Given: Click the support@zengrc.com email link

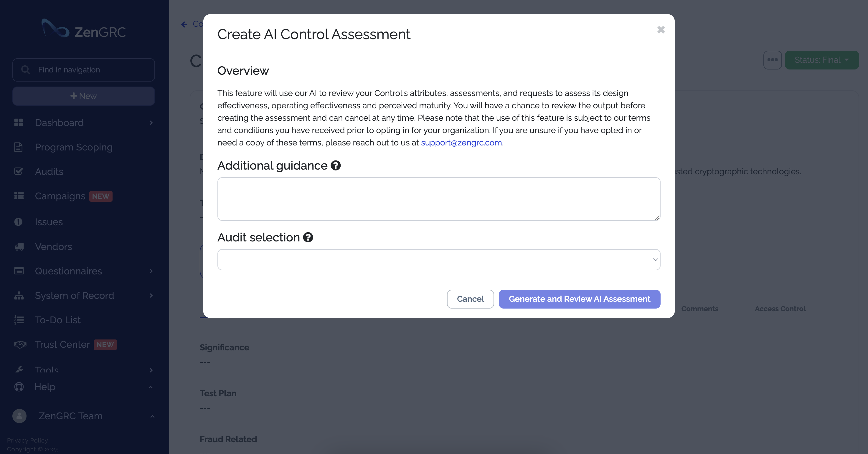Looking at the screenshot, I should tap(461, 143).
